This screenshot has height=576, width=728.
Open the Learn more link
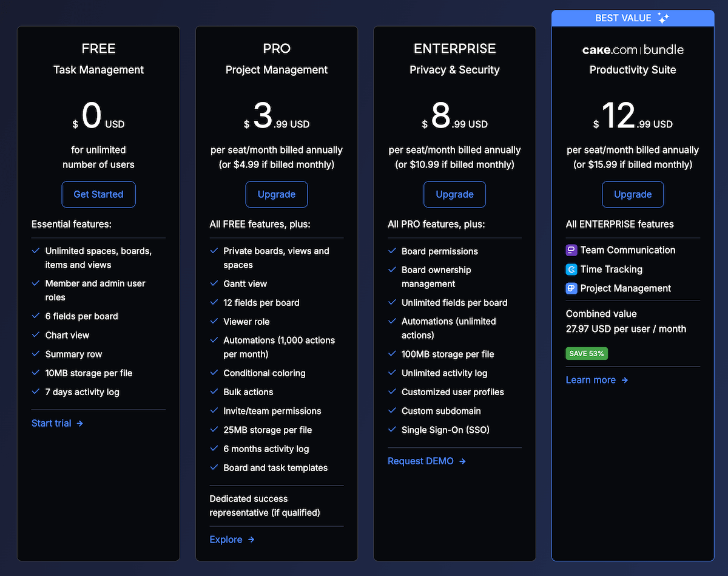[x=590, y=379]
